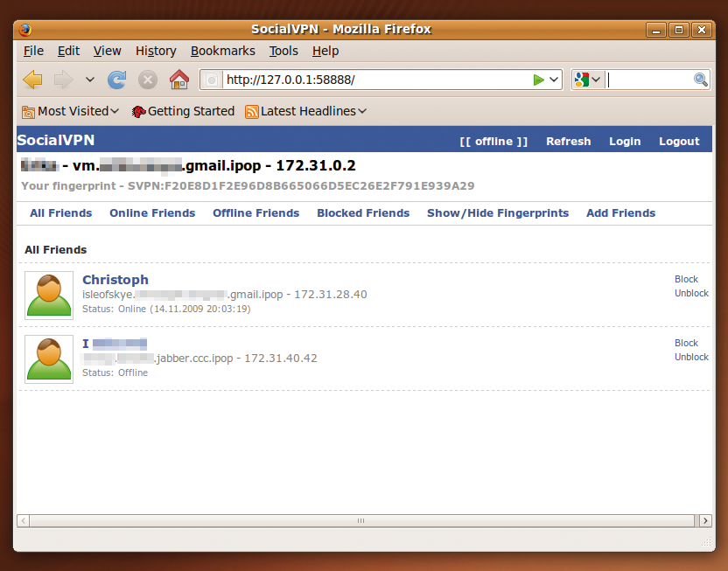Click the Google search engine icon

click(x=581, y=80)
